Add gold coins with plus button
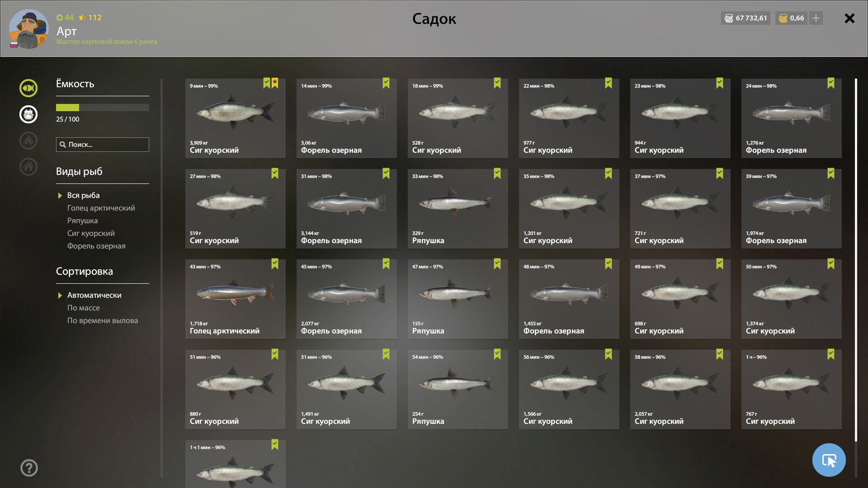This screenshot has width=868, height=488. [x=816, y=18]
